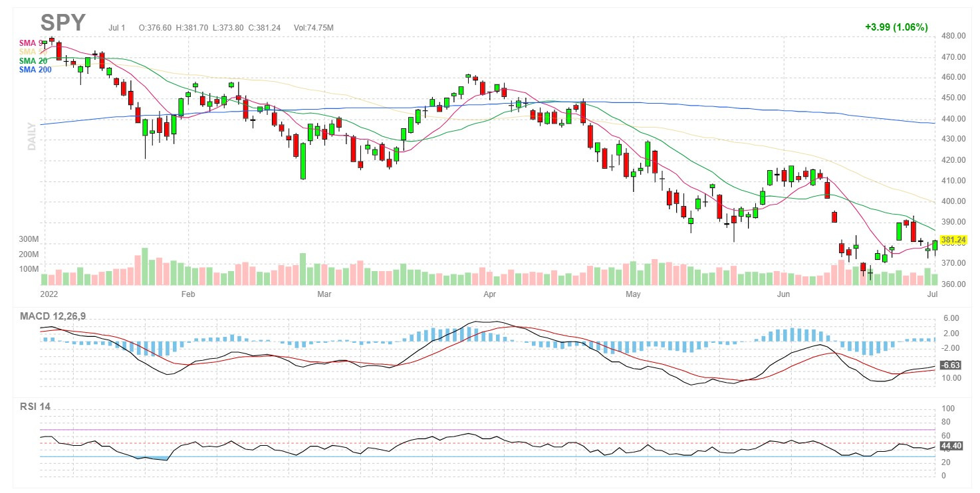Click the 2022 date axis label
Screen dimensions: 980x493
point(50,293)
